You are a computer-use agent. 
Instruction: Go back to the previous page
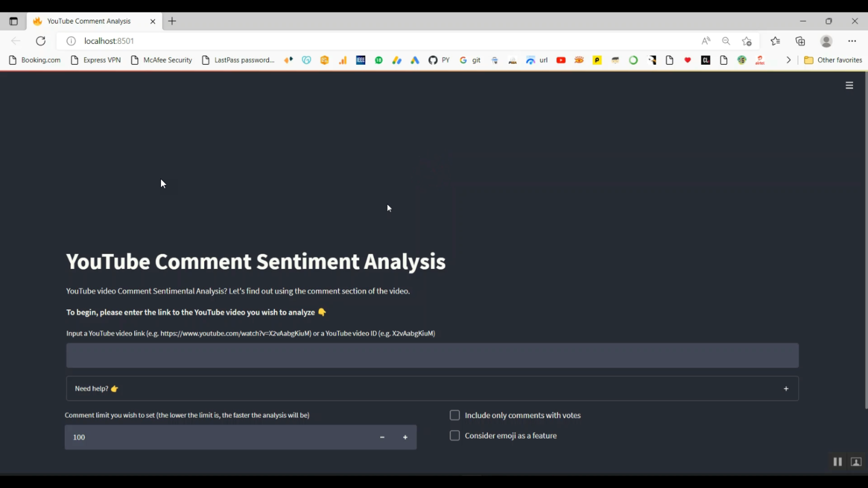pos(16,41)
